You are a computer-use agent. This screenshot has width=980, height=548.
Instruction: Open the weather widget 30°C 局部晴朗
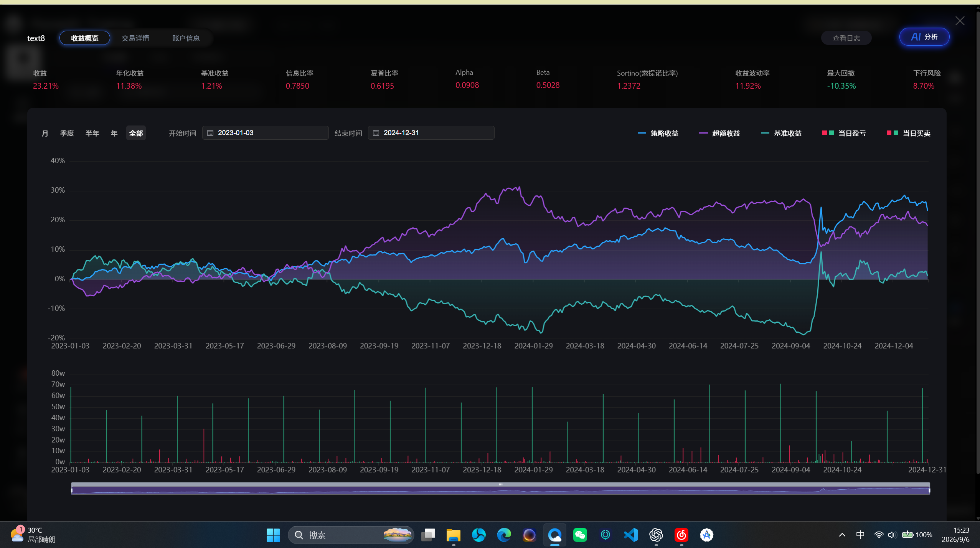click(33, 535)
